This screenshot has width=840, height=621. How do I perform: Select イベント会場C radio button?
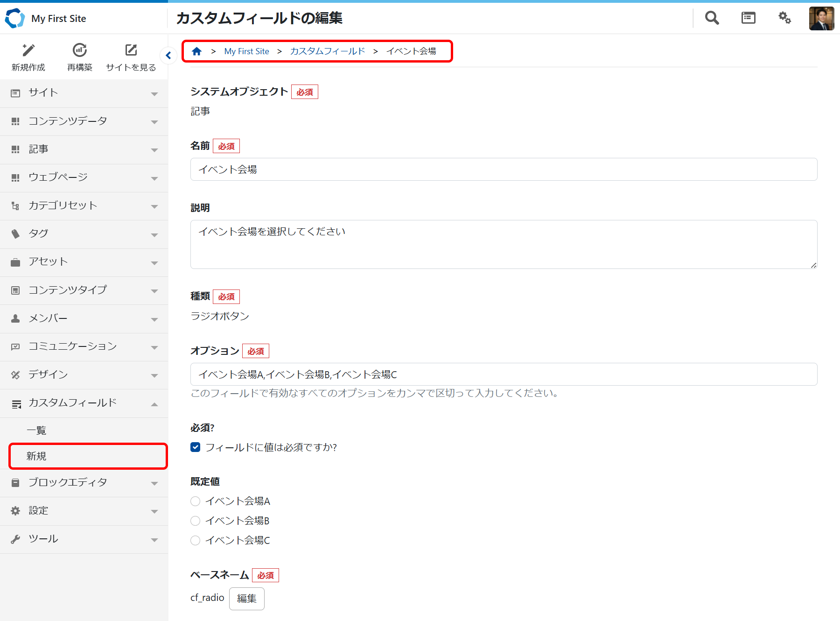coord(196,540)
